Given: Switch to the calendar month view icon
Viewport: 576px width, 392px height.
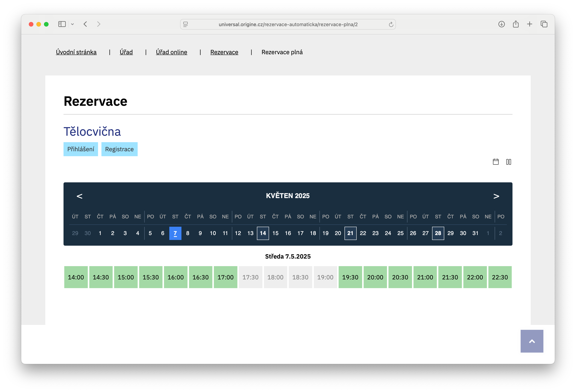Looking at the screenshot, I should pyautogui.click(x=496, y=162).
